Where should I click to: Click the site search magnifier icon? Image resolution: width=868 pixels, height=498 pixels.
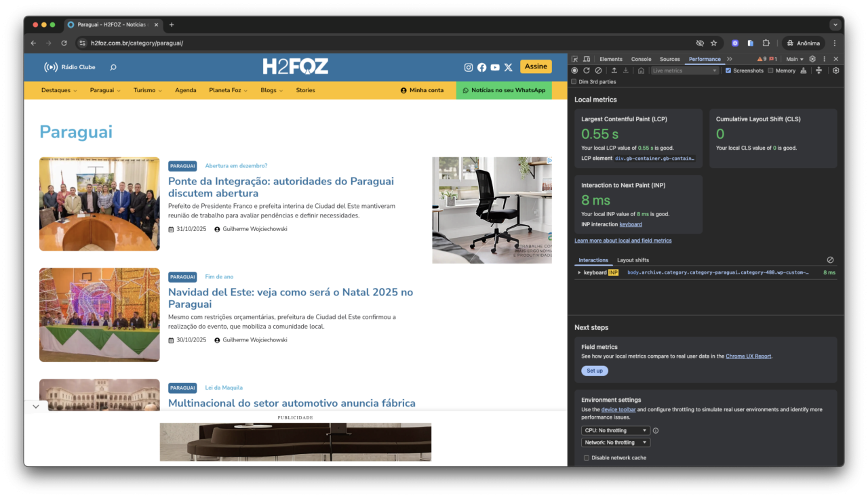(113, 67)
